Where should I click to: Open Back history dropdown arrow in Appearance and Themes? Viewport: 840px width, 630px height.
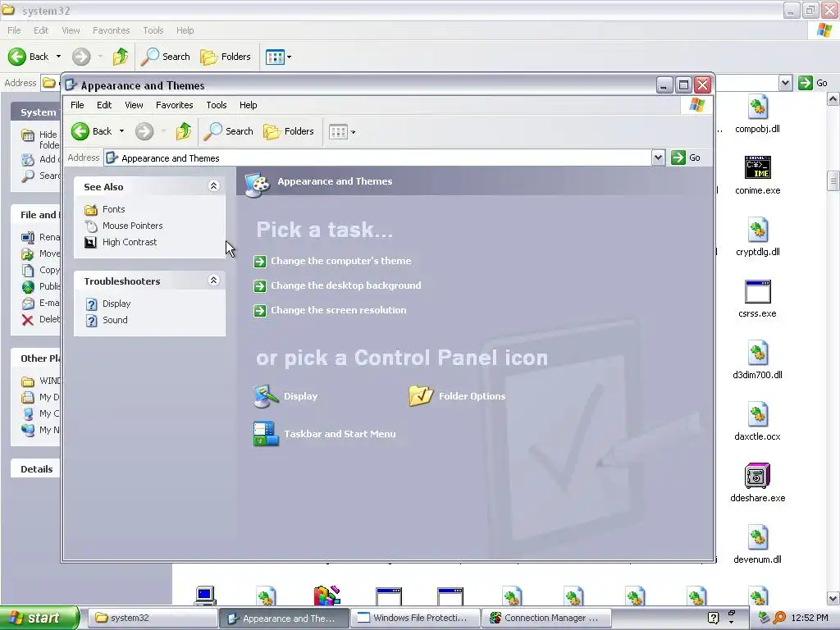tap(121, 131)
